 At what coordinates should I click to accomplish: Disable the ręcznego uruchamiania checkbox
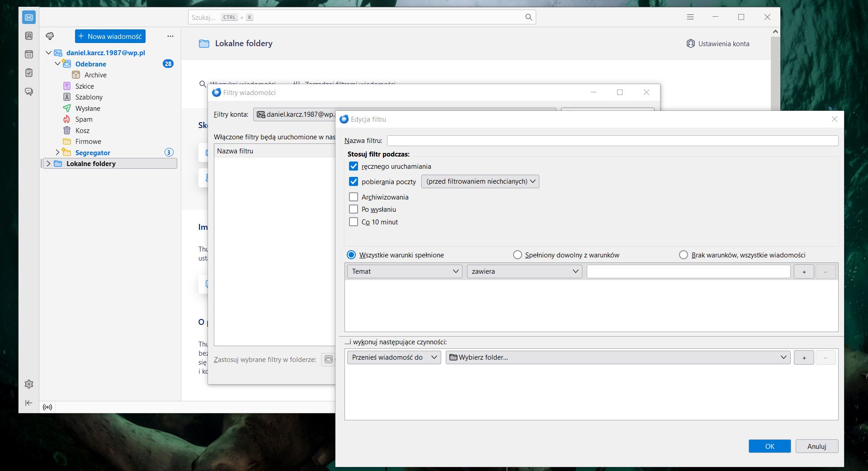(x=354, y=166)
